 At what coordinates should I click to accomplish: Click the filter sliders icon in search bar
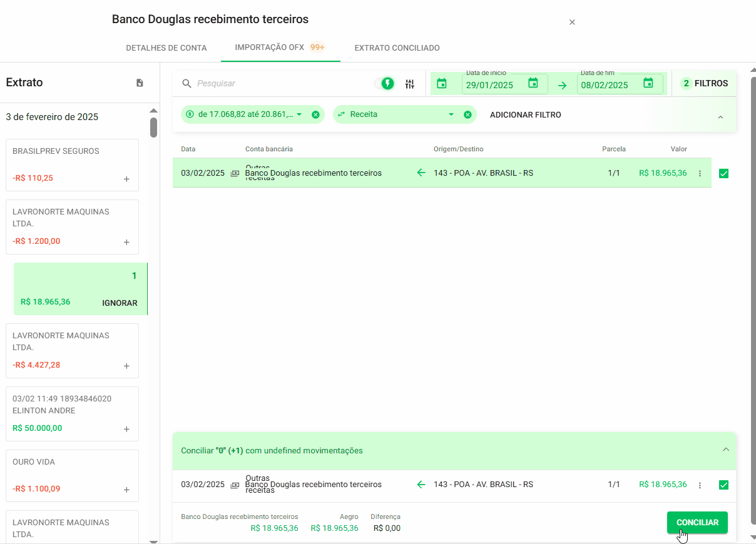(x=410, y=84)
